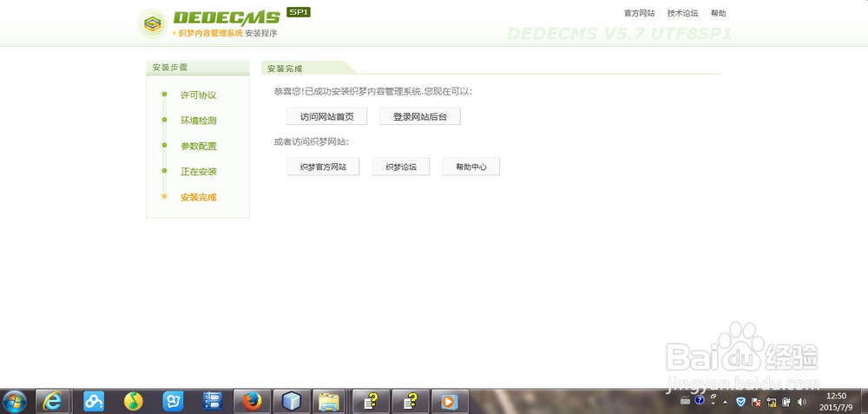Launch Internet Explorer from taskbar

[x=53, y=402]
